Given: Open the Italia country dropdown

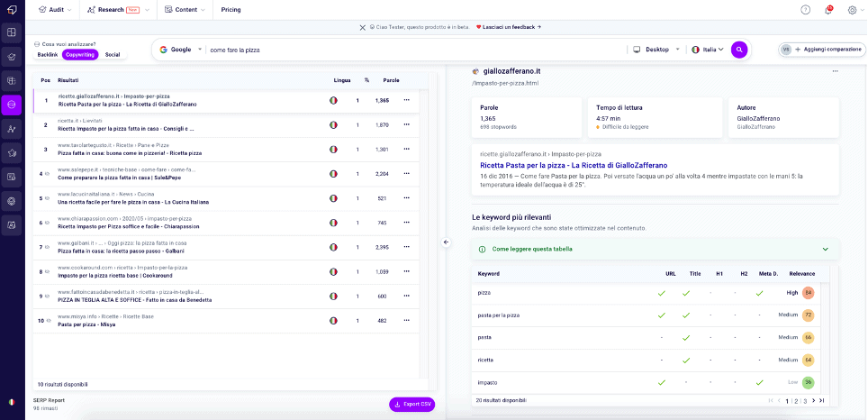Looking at the screenshot, I should point(708,50).
